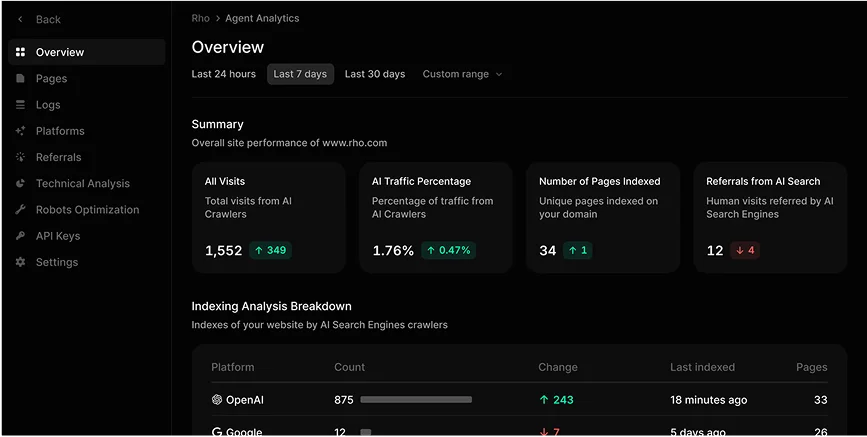Click the Referrals icon in sidebar
Viewport: 867px width, 437px height.
point(20,157)
